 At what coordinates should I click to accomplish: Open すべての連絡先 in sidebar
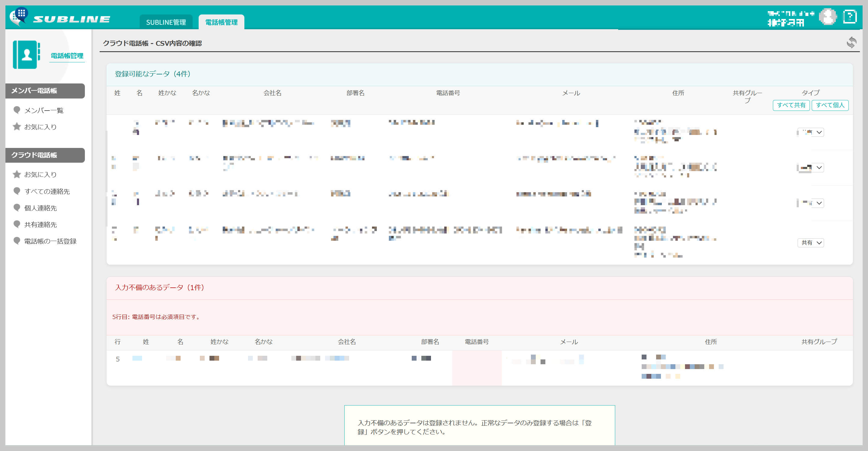[47, 191]
